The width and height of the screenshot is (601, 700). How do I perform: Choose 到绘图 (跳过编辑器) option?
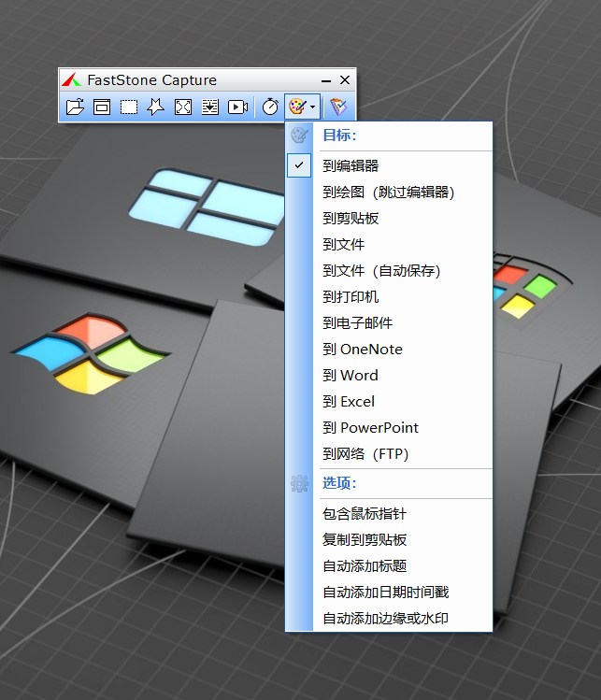389,193
